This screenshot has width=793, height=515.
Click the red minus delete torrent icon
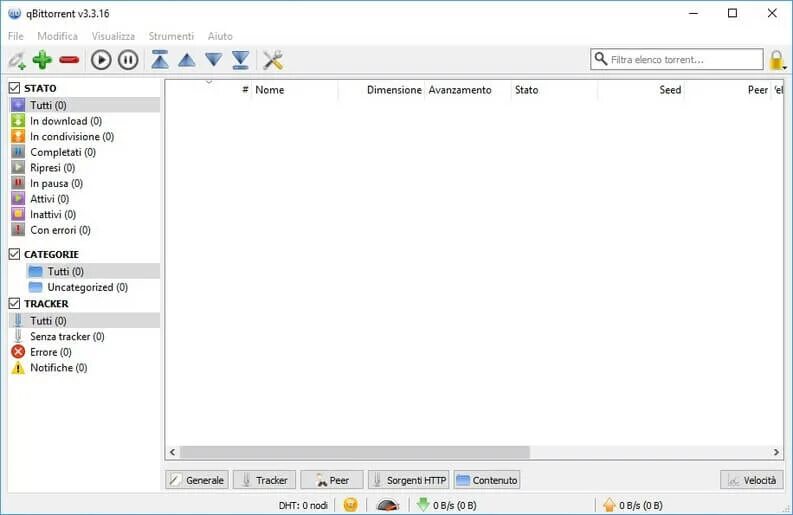[69, 60]
